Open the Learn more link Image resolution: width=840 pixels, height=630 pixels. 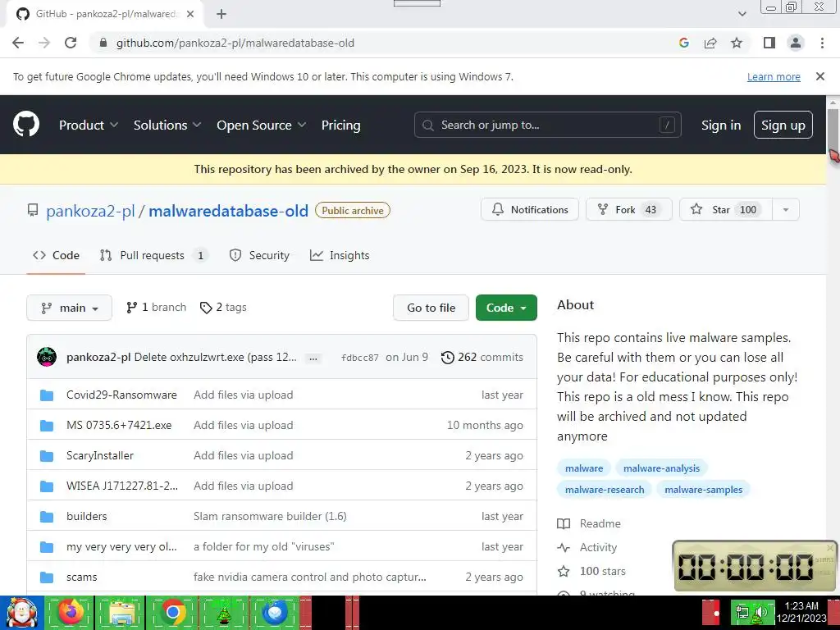coord(774,76)
